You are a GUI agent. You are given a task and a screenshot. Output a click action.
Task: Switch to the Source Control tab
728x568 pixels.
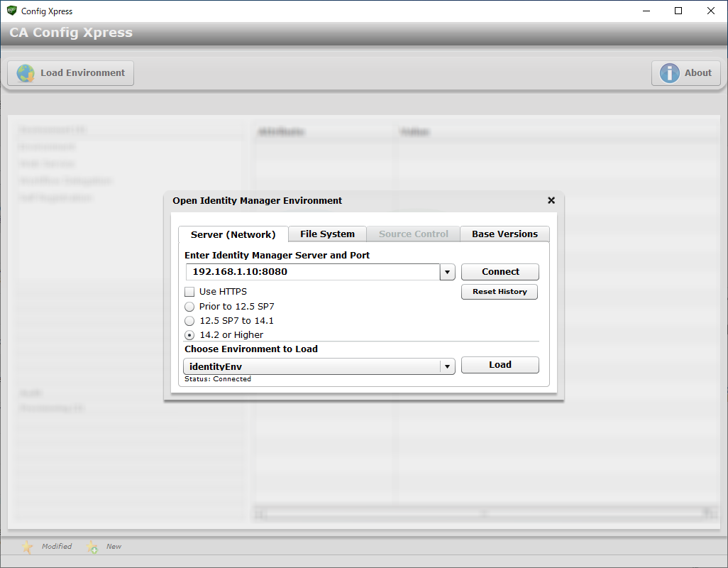tap(413, 234)
